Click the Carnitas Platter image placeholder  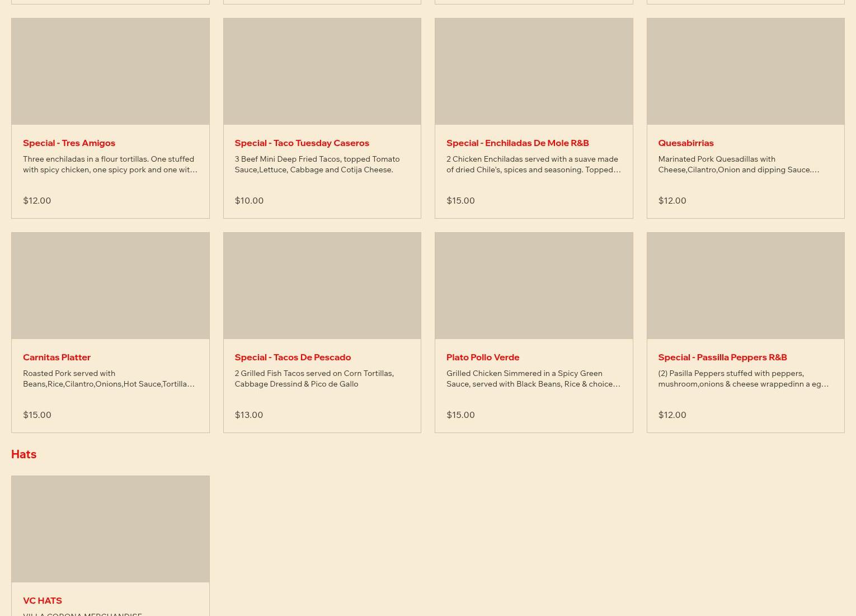pyautogui.click(x=110, y=285)
